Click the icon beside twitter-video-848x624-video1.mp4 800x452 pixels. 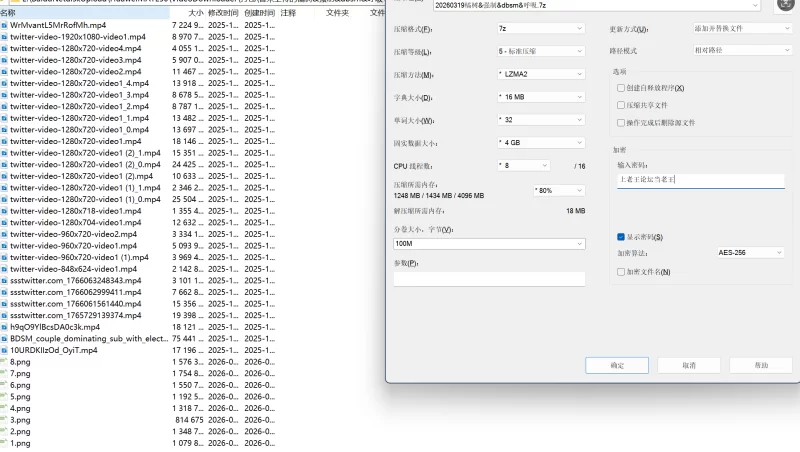(x=4, y=269)
